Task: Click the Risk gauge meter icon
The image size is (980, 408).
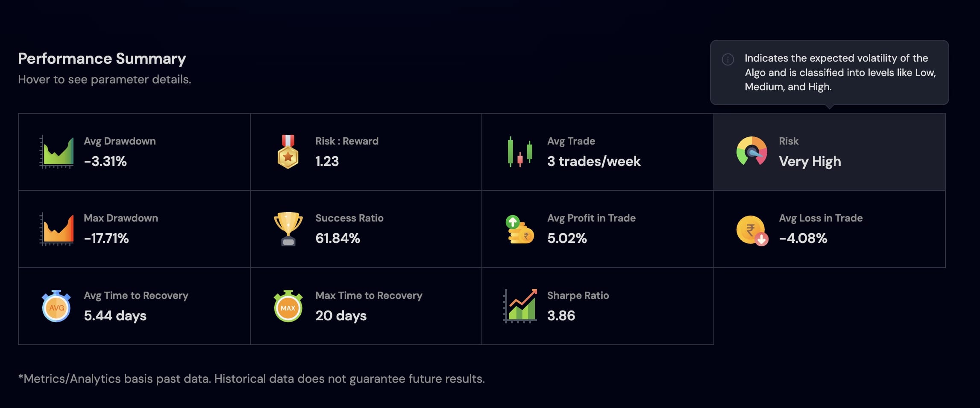Action: point(751,151)
